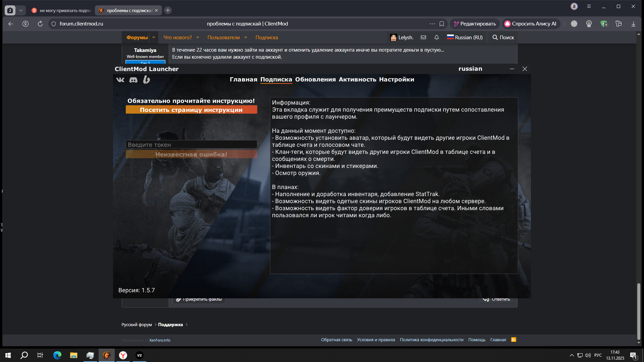Open the Discord icon in launcher
The height and width of the screenshot is (362, 644).
[133, 80]
